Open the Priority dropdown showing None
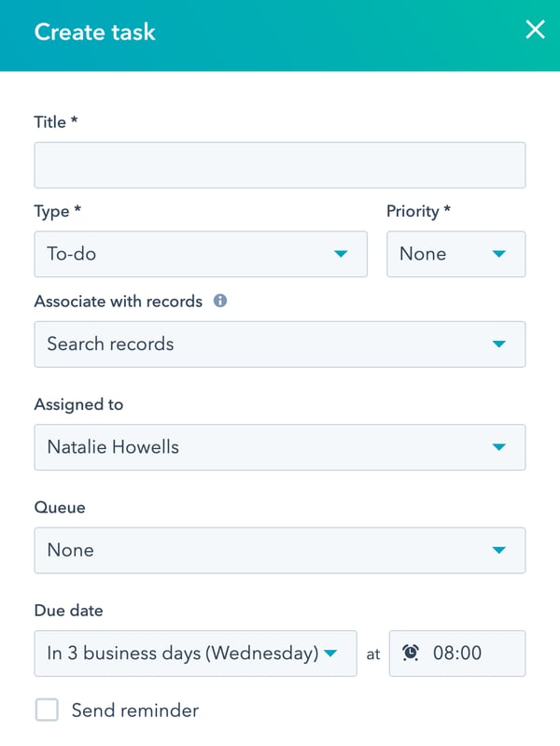The height and width of the screenshot is (746, 560). 439,254
